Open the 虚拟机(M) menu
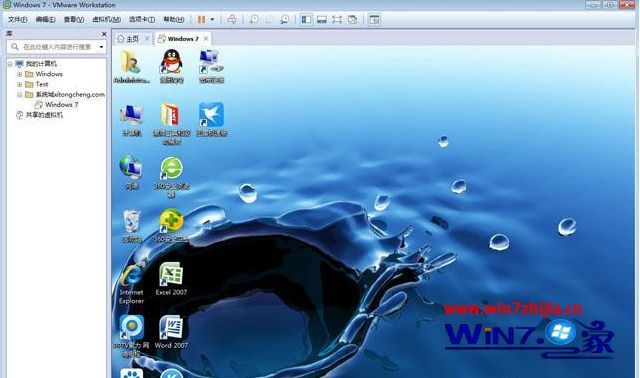 106,19
